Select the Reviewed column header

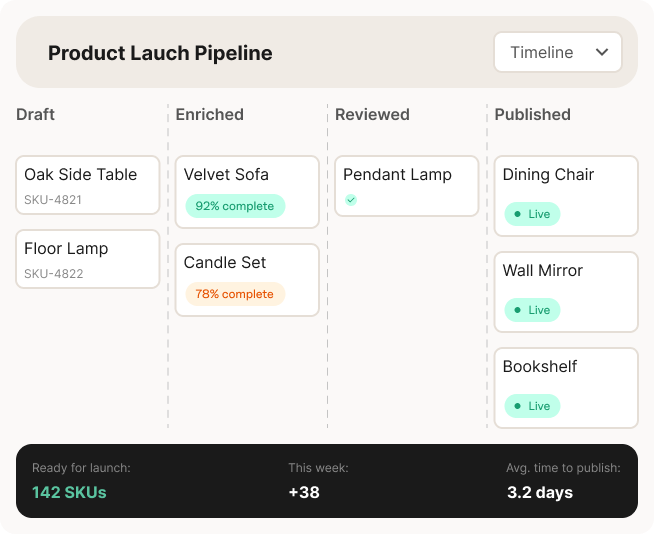(372, 114)
